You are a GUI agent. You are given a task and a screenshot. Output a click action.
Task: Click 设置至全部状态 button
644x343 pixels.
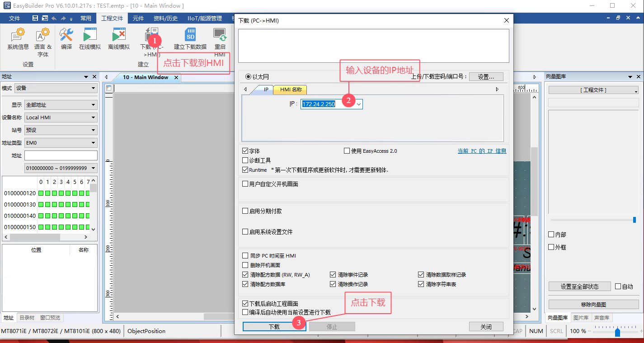(x=580, y=287)
